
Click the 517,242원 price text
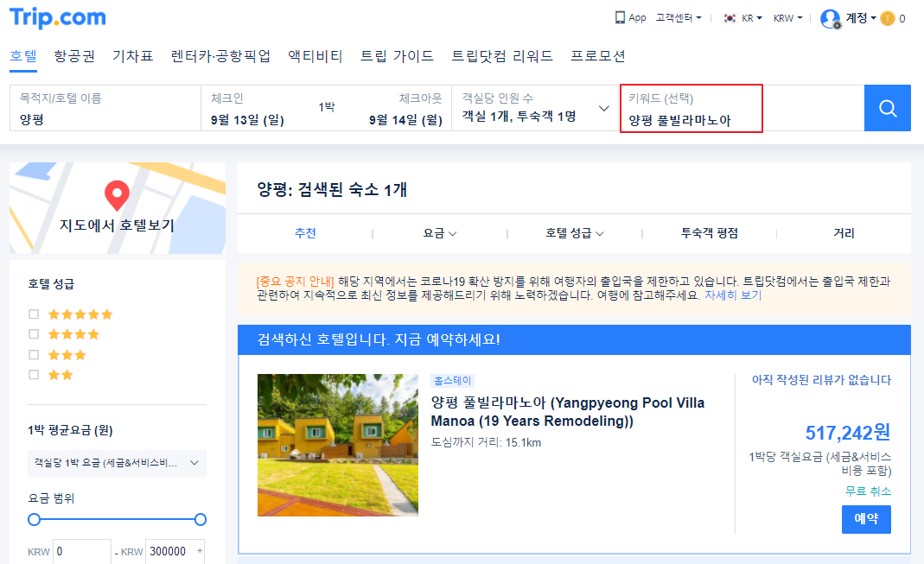(847, 434)
